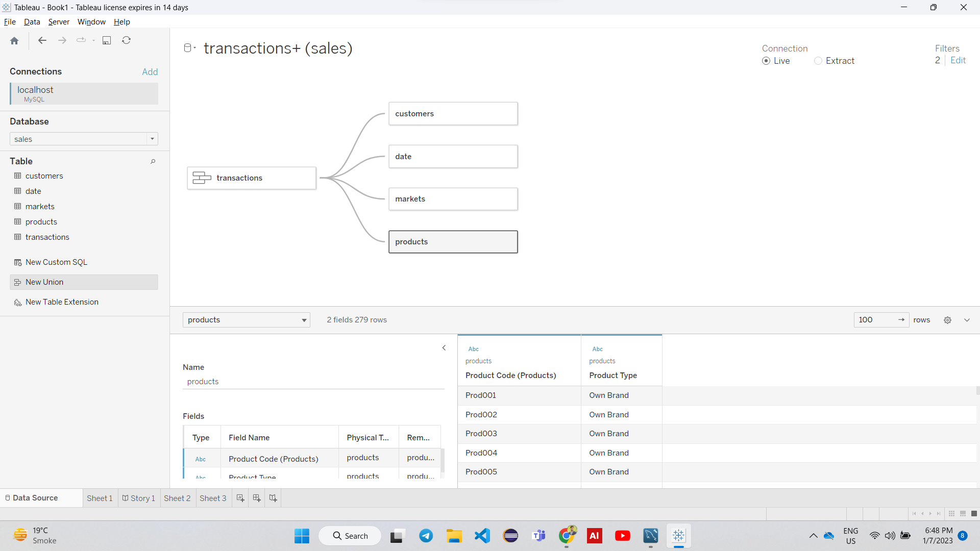Create a New Worksheet from the bottom bar
This screenshot has width=980, height=551.
pyautogui.click(x=240, y=498)
